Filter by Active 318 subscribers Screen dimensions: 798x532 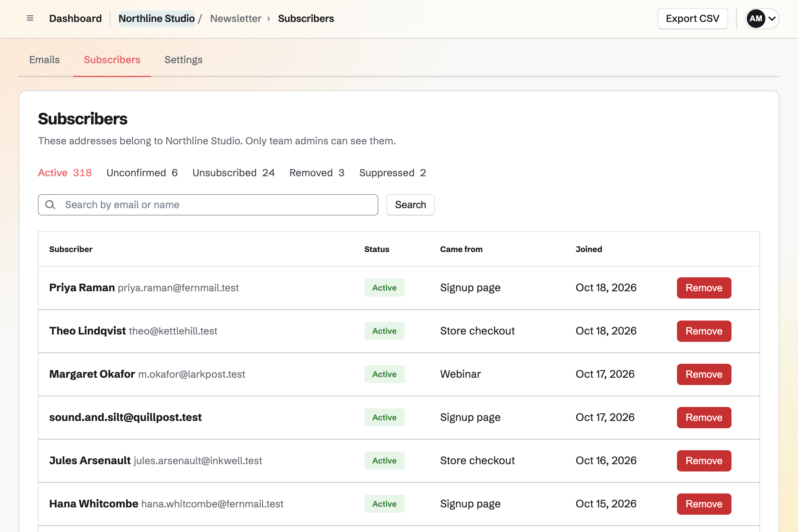[65, 173]
